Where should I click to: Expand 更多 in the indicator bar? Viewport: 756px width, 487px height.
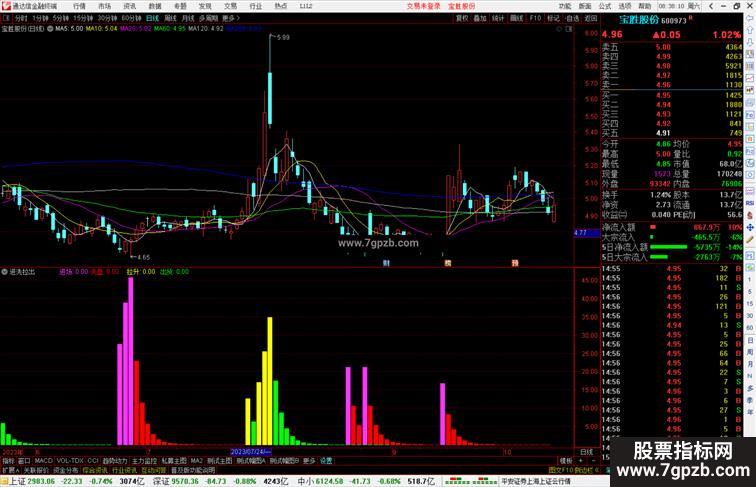click(x=309, y=461)
